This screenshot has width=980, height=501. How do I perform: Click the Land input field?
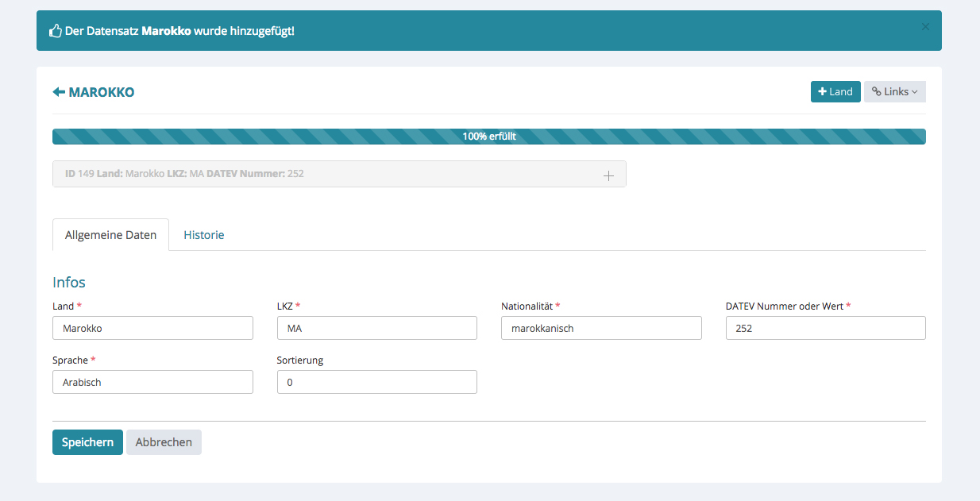[152, 328]
